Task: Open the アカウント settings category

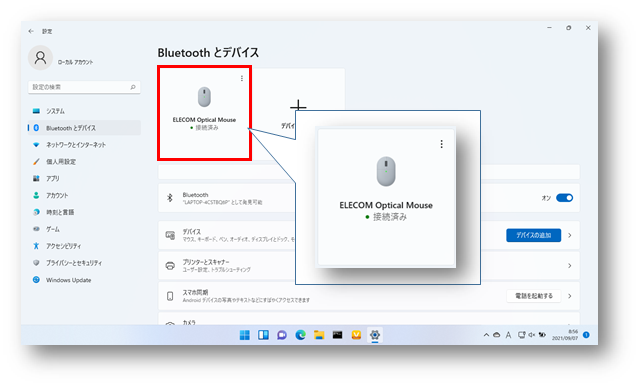Action: click(x=84, y=196)
